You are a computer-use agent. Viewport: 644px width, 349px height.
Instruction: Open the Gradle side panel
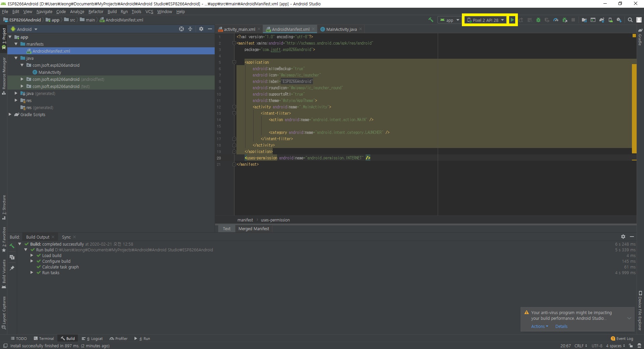640,37
